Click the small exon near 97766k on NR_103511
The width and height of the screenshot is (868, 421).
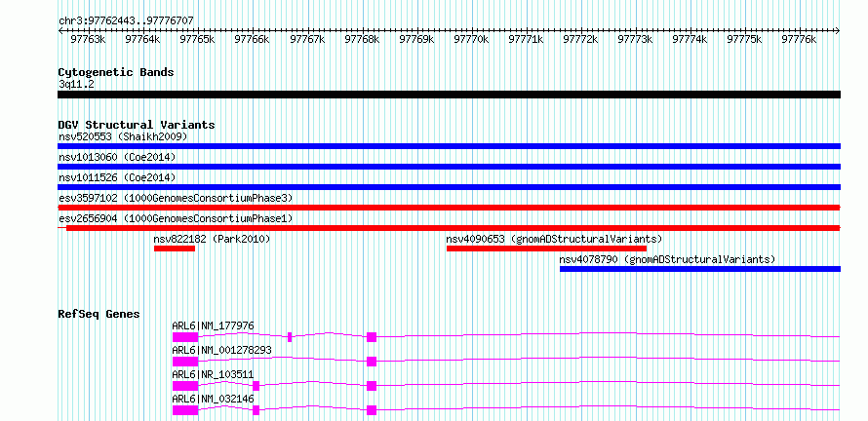coord(256,386)
